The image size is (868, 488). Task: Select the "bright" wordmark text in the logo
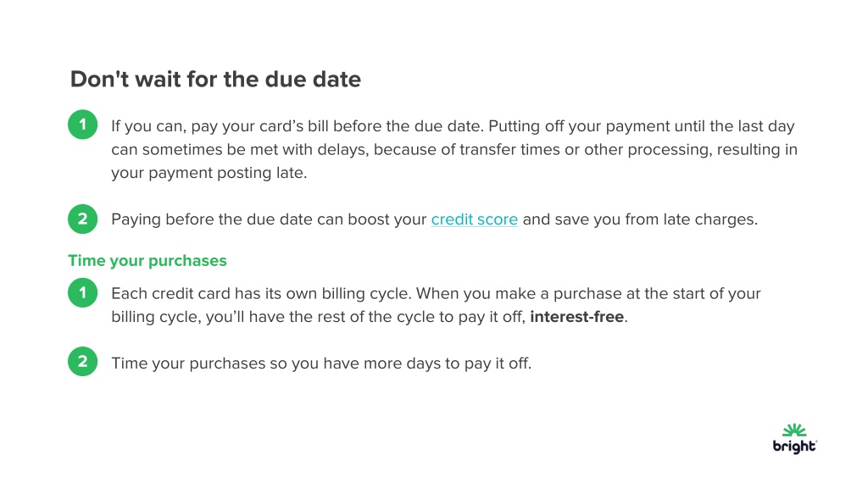pos(794,446)
